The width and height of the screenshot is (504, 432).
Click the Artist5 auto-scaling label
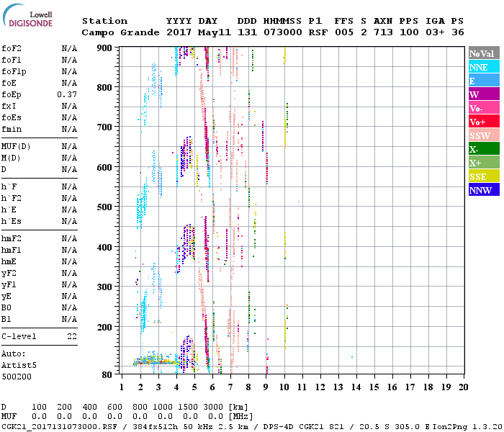19,366
